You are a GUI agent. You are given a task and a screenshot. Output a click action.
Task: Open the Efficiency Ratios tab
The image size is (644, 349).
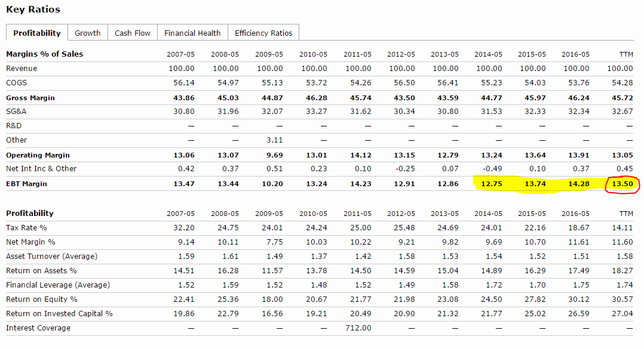click(x=263, y=33)
